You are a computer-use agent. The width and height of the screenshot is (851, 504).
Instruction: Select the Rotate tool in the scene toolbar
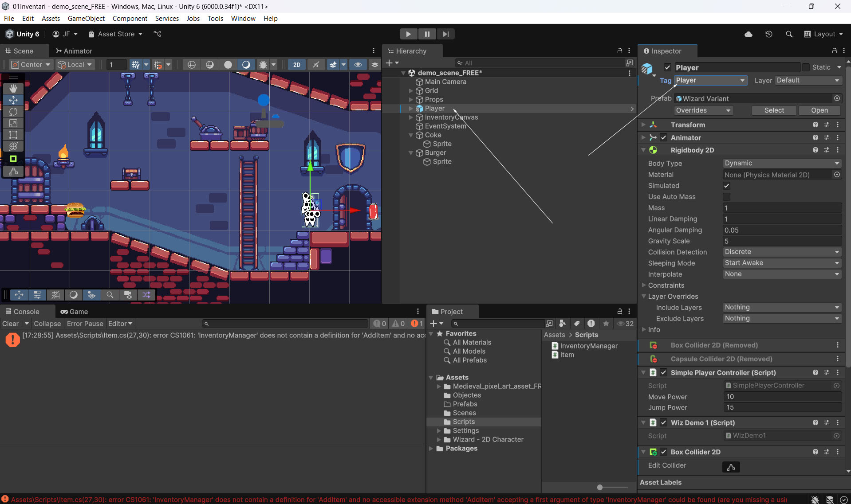[x=13, y=112]
